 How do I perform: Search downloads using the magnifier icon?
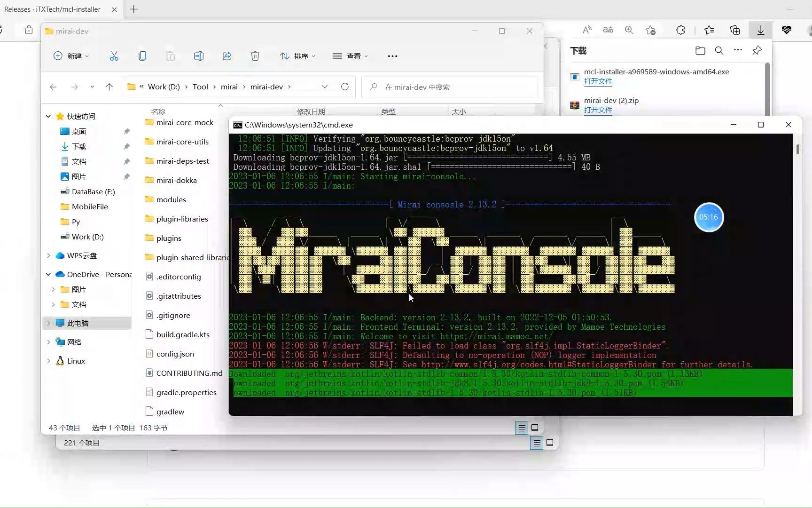[719, 50]
